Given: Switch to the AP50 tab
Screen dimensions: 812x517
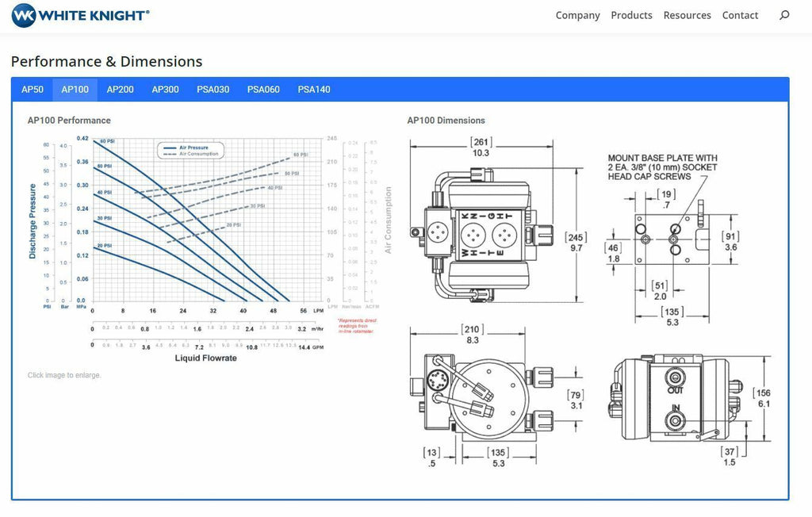Looking at the screenshot, I should point(32,89).
